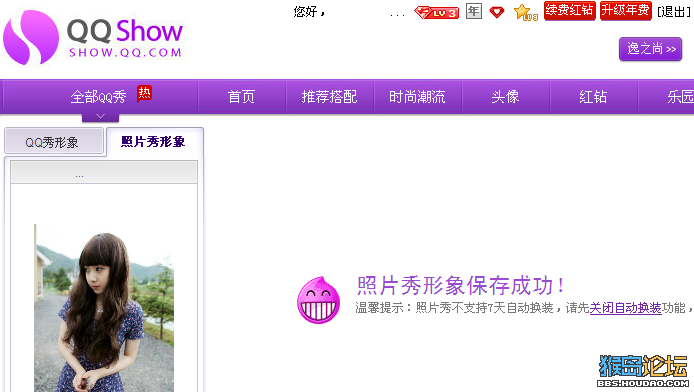
Task: Click the 退出 logout link
Action: 674,12
